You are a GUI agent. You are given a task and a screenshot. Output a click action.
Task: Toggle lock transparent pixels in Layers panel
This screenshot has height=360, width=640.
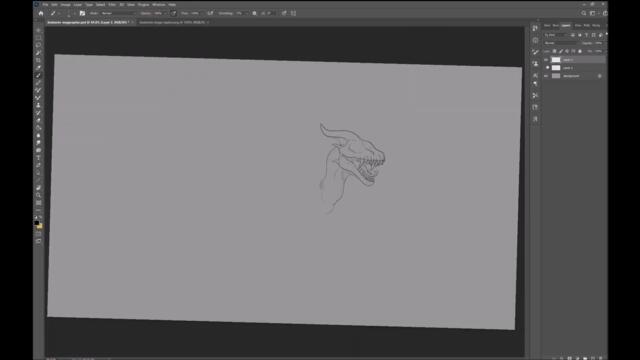554,51
